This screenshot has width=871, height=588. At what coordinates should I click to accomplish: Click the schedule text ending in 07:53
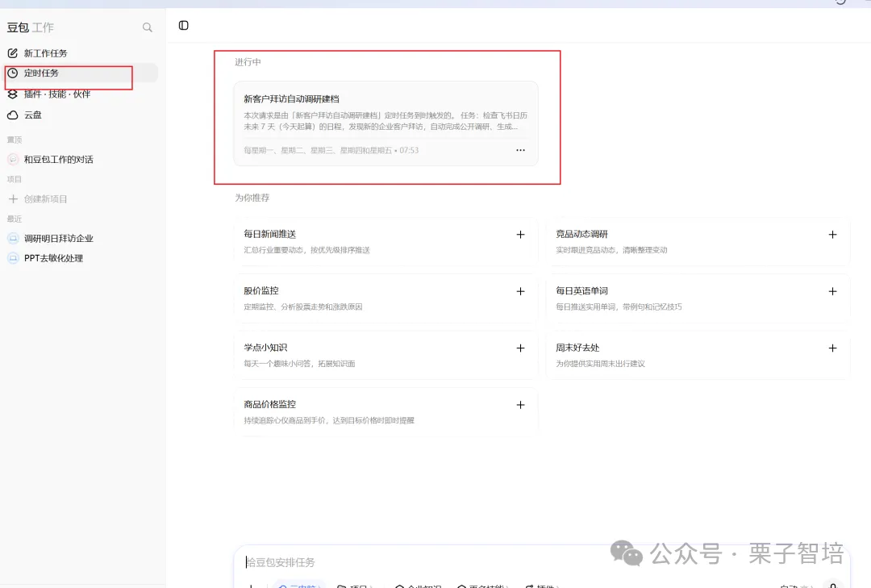coord(331,150)
